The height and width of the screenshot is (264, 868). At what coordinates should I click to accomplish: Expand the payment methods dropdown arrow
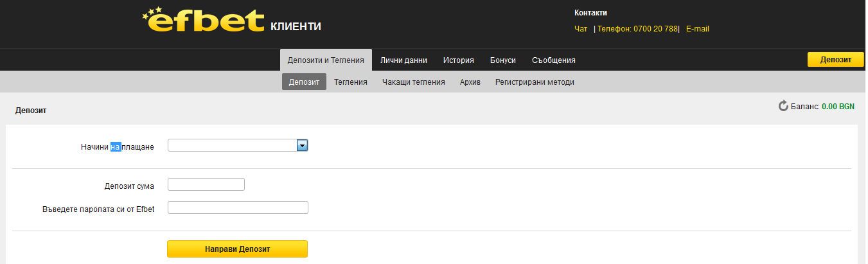(x=302, y=146)
